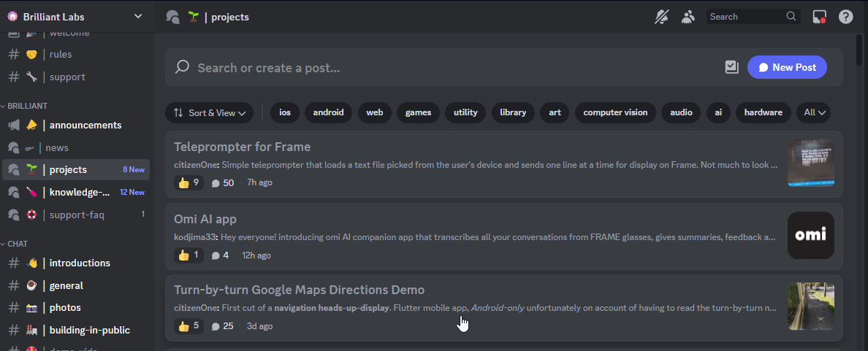The height and width of the screenshot is (351, 868).
Task: Click the forum icon beside news
Action: [14, 147]
